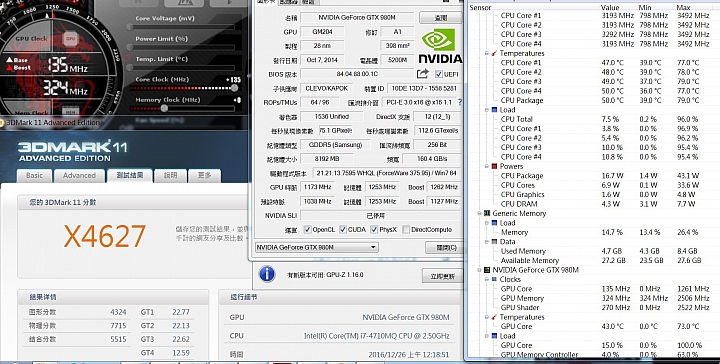Click the GPU name field showing GTX 980M
The image size is (720, 364).
tap(357, 17)
